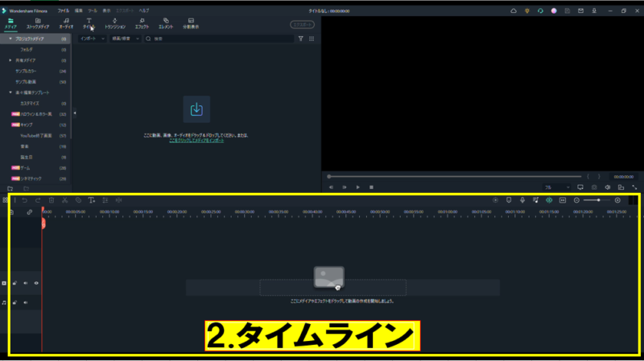Viewport: 644px width, 361px height.
Task: Select the キャンプ template category
Action: [x=27, y=125]
